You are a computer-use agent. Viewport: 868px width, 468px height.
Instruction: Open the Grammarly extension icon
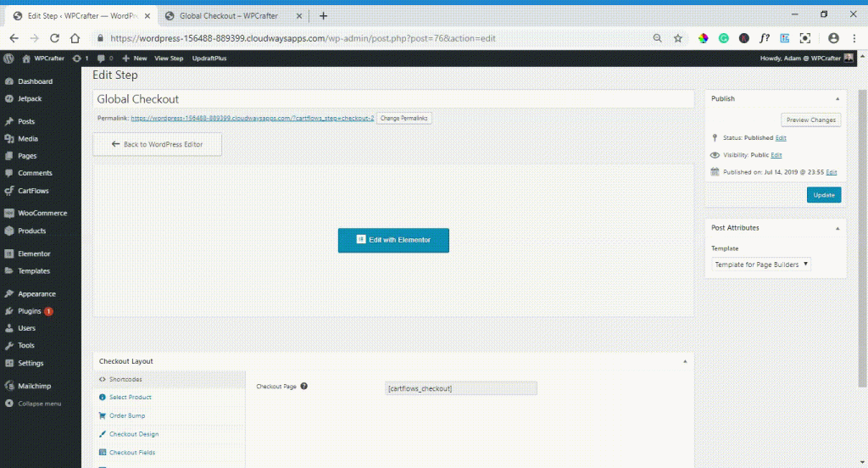(724, 38)
